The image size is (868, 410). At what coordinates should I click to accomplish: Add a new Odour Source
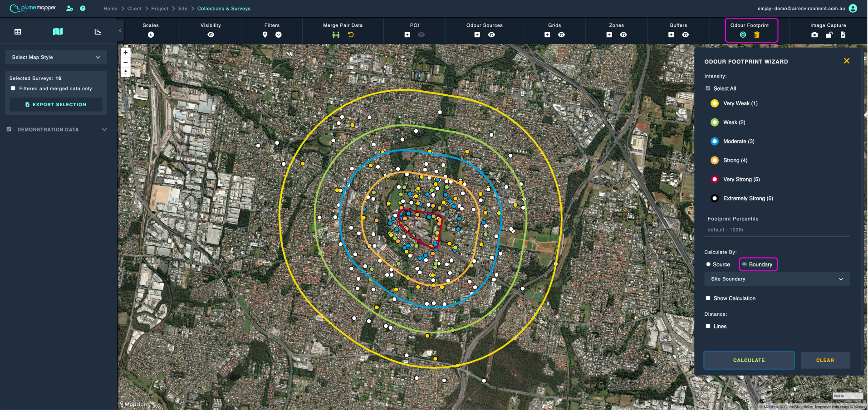tap(477, 35)
